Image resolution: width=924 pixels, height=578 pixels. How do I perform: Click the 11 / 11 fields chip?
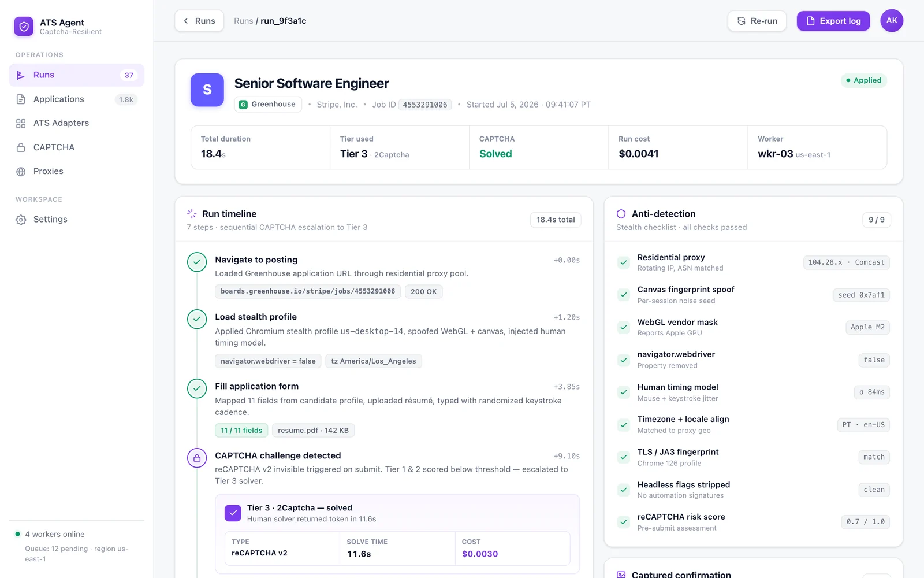point(241,431)
